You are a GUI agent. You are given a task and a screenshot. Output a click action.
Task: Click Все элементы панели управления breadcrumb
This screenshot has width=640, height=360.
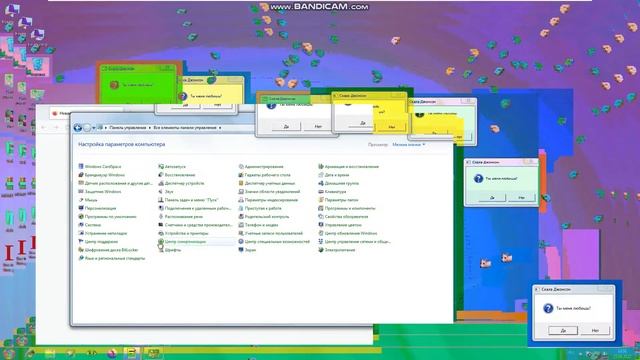click(x=185, y=128)
